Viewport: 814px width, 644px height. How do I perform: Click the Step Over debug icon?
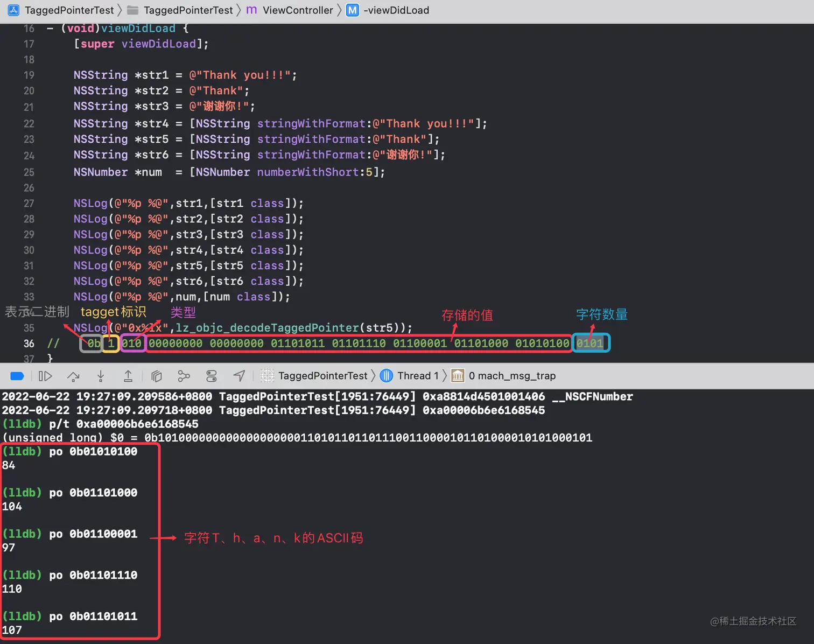[73, 376]
